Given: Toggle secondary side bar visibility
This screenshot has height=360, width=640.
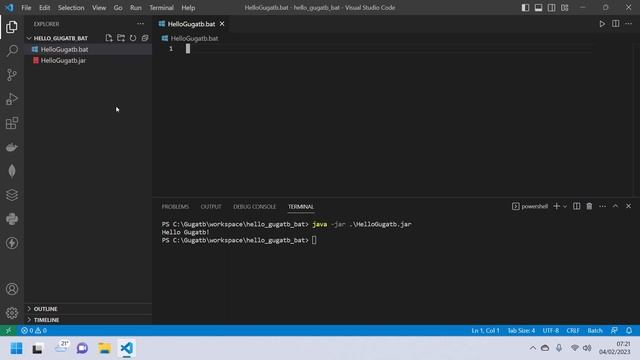Looking at the screenshot, I should point(551,8).
